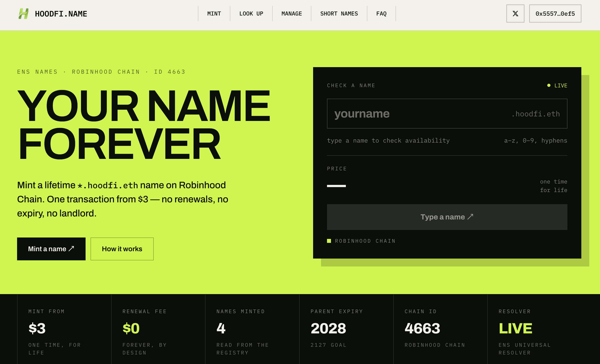Jump to the FAQ section

pos(381,14)
